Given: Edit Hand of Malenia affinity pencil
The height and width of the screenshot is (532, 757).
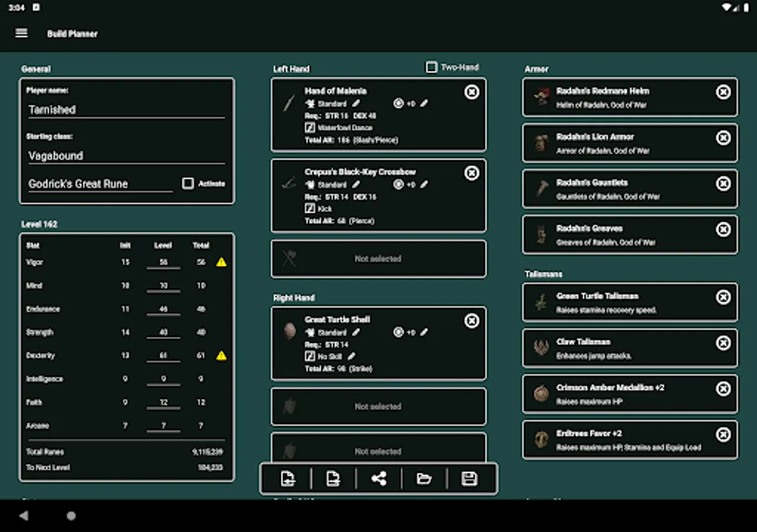Looking at the screenshot, I should (x=356, y=103).
